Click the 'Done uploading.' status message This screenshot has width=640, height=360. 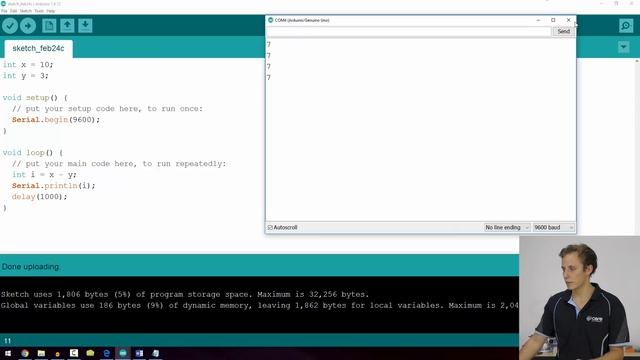(x=31, y=267)
